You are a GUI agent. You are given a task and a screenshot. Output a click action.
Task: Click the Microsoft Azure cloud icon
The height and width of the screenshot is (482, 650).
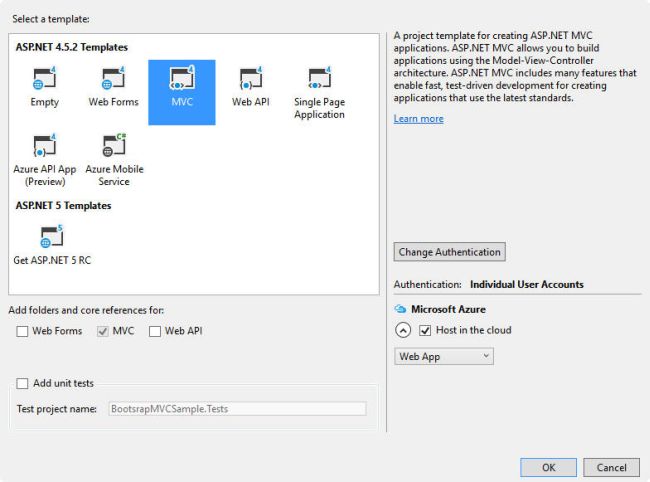pyautogui.click(x=400, y=309)
